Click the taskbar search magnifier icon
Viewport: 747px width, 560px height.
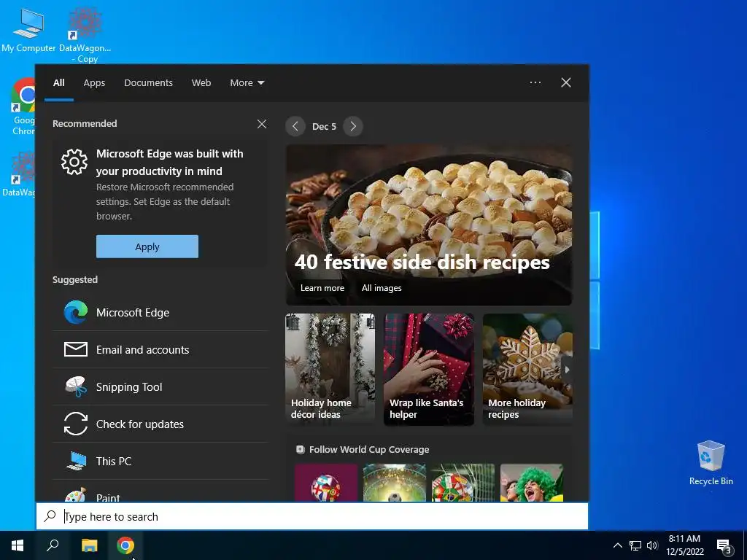[x=53, y=545]
